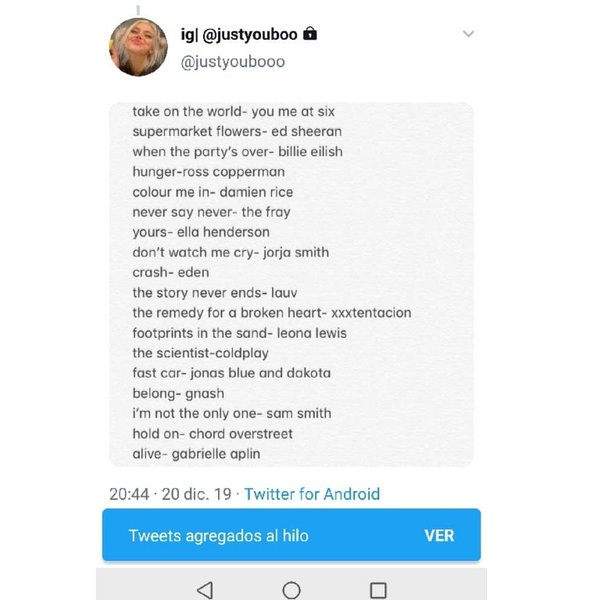This screenshot has width=600, height=600.
Task: Tap 'alive- gabrielle aplin' line in image
Action: pyautogui.click(x=196, y=453)
